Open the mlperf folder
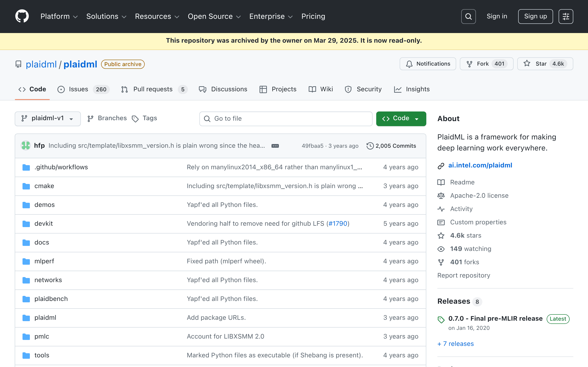 point(44,261)
